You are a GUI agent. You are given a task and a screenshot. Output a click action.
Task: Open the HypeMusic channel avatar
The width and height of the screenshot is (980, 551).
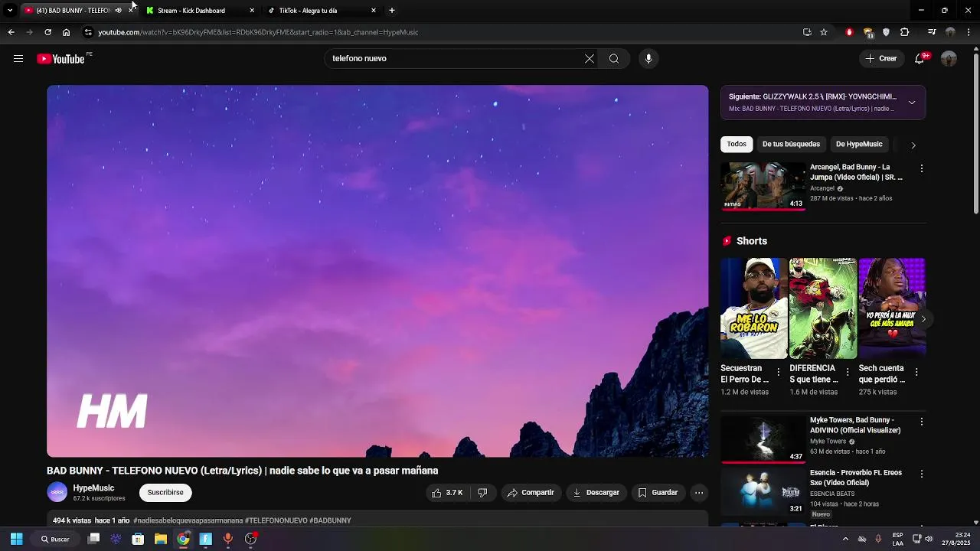tap(57, 493)
